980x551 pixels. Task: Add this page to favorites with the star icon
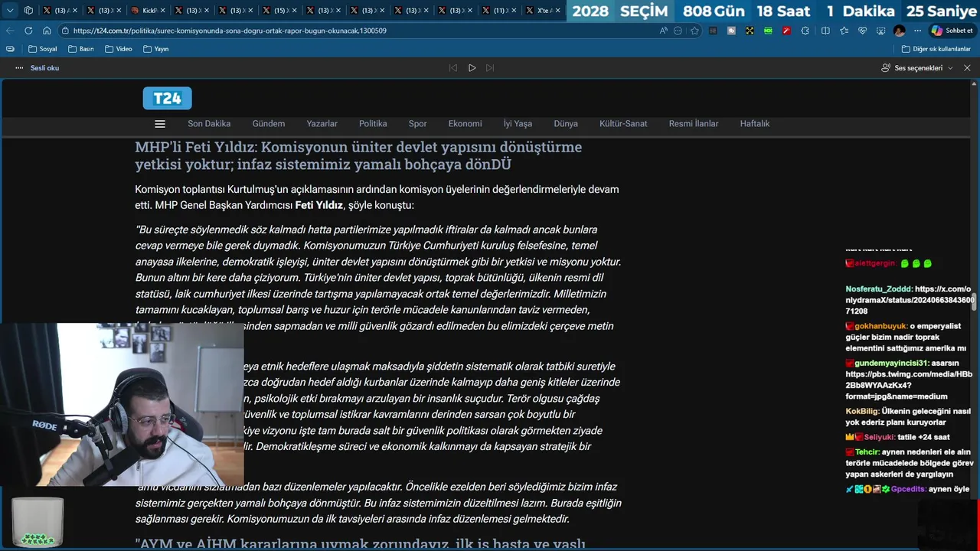(694, 31)
